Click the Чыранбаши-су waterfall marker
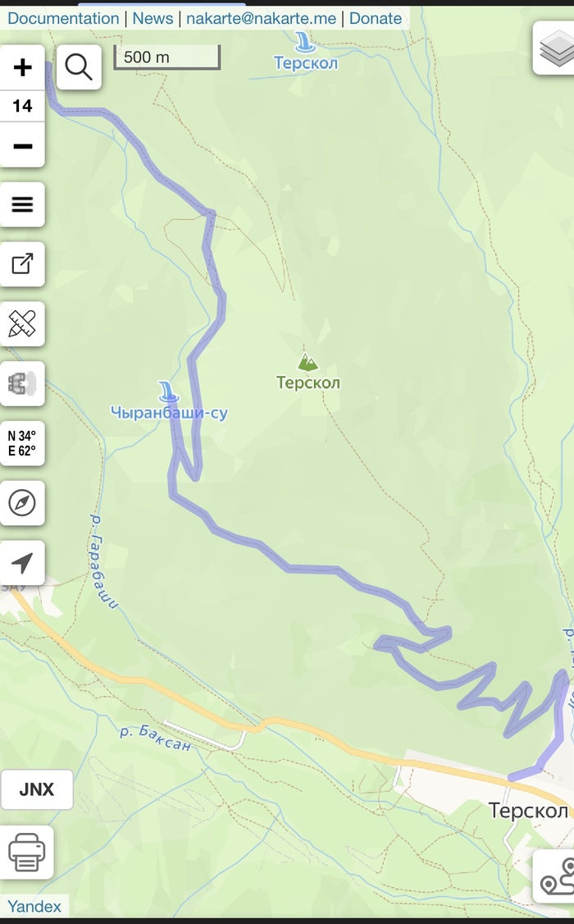Screen dimensions: 574x924 168,392
